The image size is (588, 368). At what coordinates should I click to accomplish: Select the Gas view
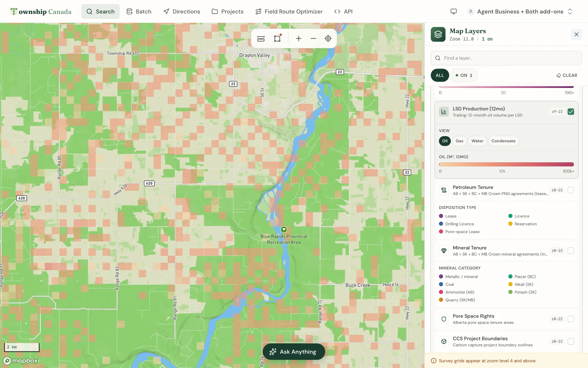coord(459,141)
